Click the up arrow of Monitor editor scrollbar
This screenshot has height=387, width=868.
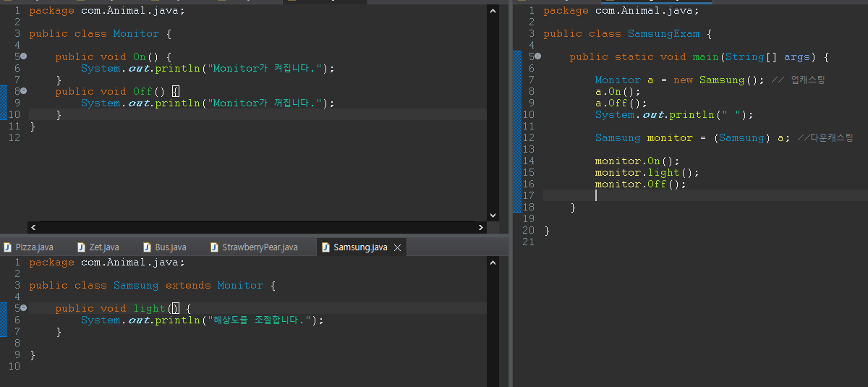493,12
